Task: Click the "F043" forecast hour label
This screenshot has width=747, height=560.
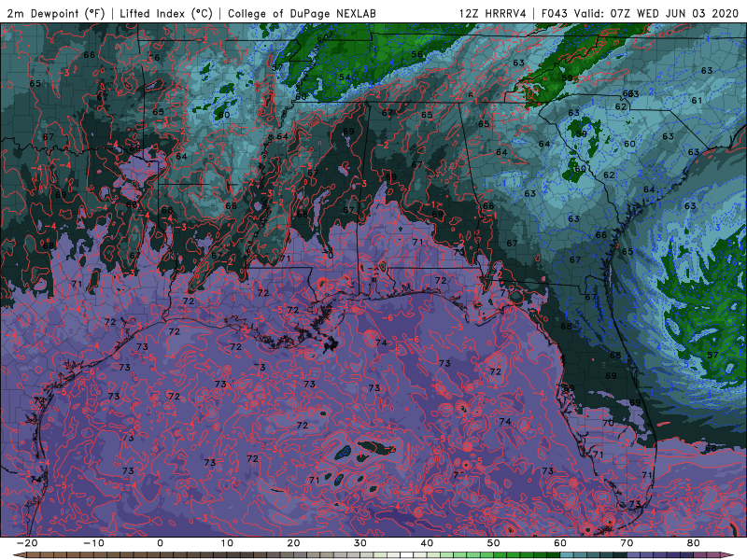Action: [x=555, y=14]
